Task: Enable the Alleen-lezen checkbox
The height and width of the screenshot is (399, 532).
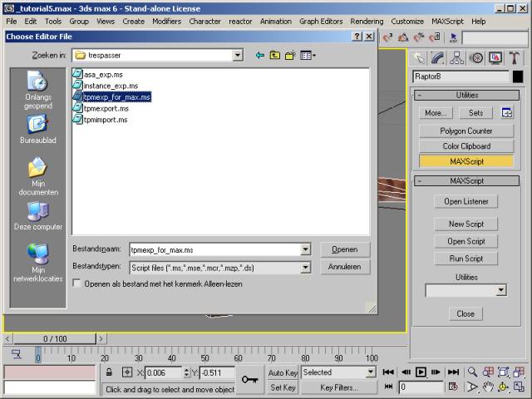Action: pyautogui.click(x=77, y=283)
